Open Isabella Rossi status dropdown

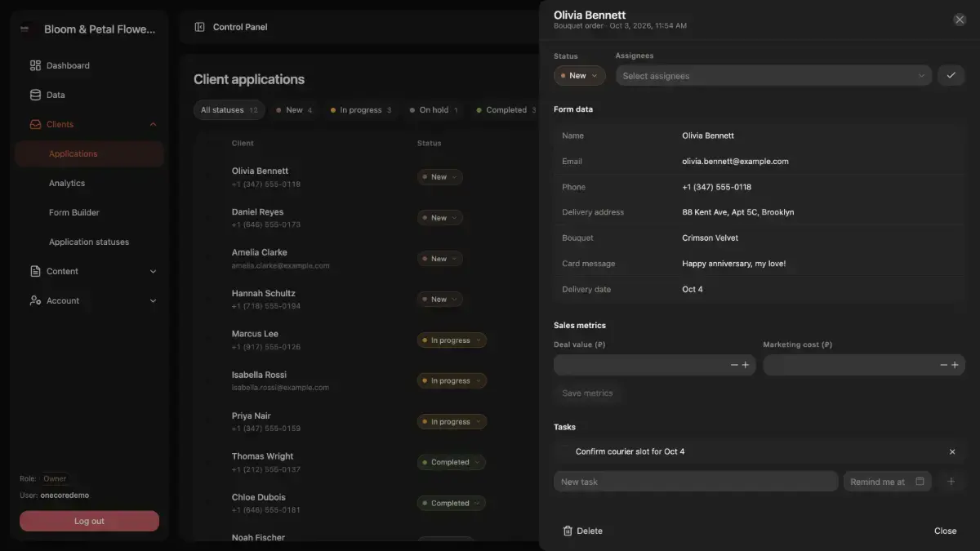(x=452, y=381)
